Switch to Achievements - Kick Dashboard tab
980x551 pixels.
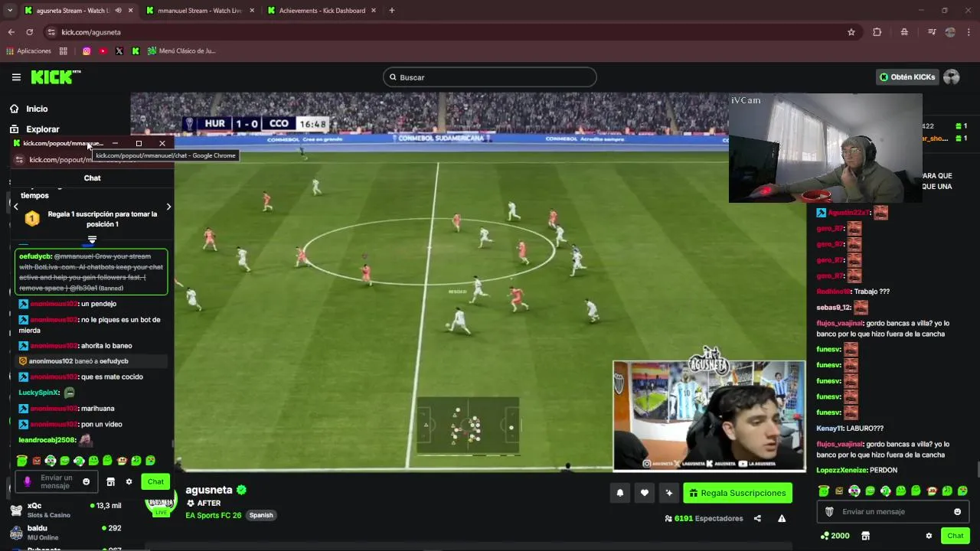[x=322, y=11]
